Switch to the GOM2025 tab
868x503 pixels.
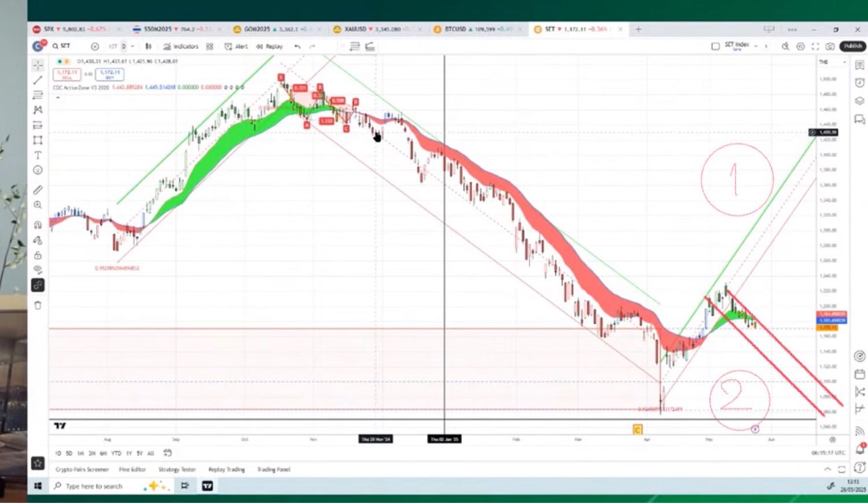(274, 29)
